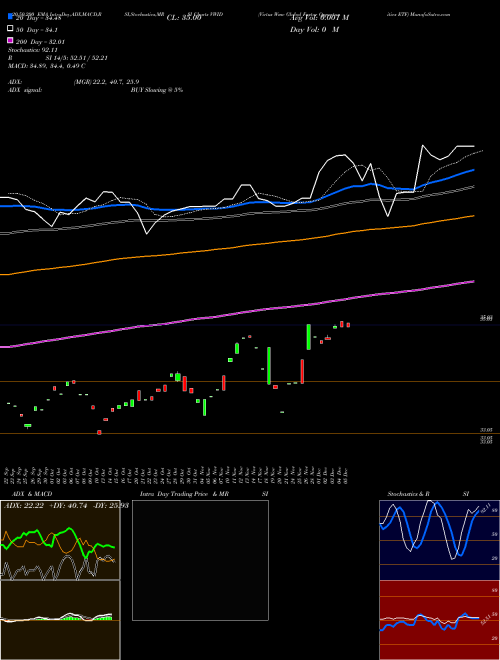Click the 'Intra Day Trading Price & MR' heading
Image resolution: width=500 pixels, height=660 pixels.
click(x=184, y=494)
